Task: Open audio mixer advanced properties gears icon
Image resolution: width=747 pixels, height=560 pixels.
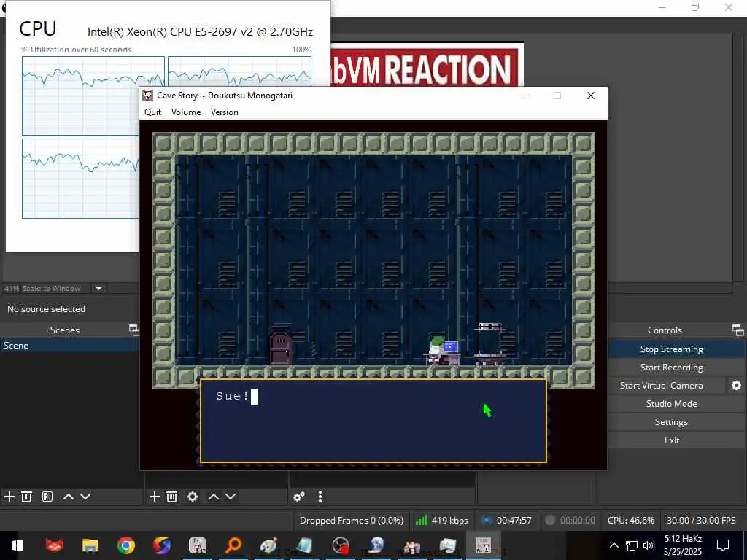Action: point(299,497)
